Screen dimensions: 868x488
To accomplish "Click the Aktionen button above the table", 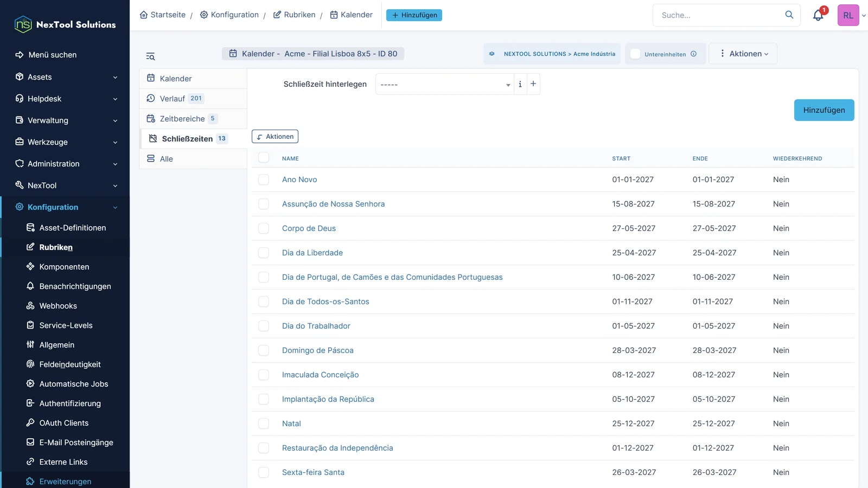I will [275, 137].
